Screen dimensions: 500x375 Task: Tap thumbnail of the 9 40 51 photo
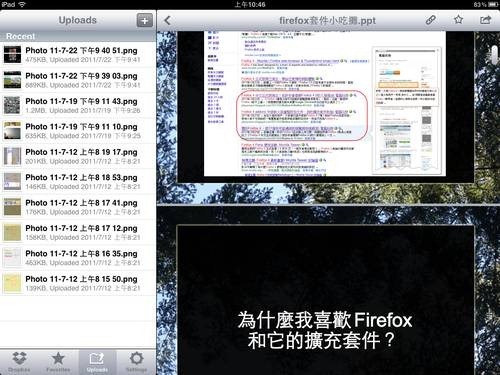coord(12,55)
